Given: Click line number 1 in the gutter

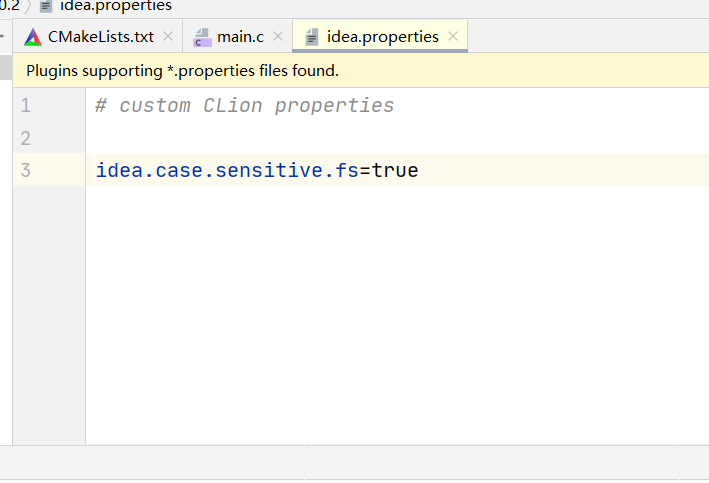Looking at the screenshot, I should pos(25,106).
